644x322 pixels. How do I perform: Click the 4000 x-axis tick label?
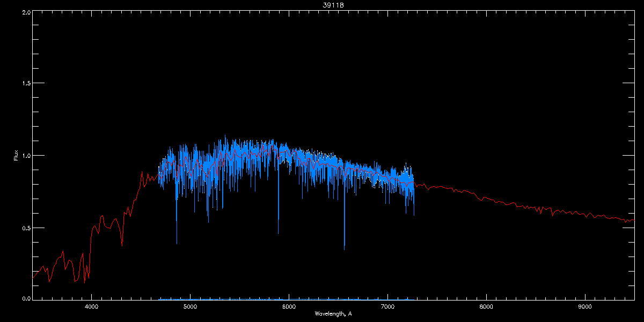click(x=91, y=307)
